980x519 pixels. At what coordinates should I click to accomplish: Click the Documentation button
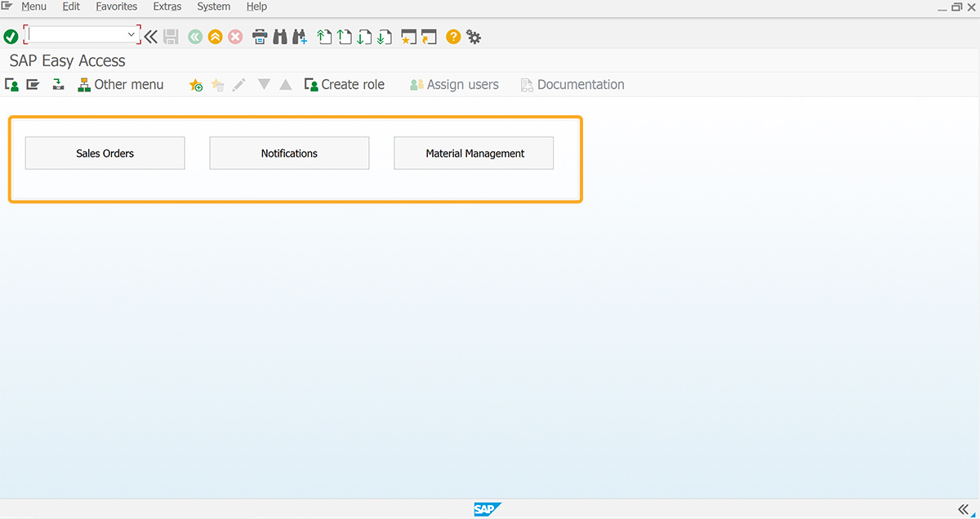point(572,84)
